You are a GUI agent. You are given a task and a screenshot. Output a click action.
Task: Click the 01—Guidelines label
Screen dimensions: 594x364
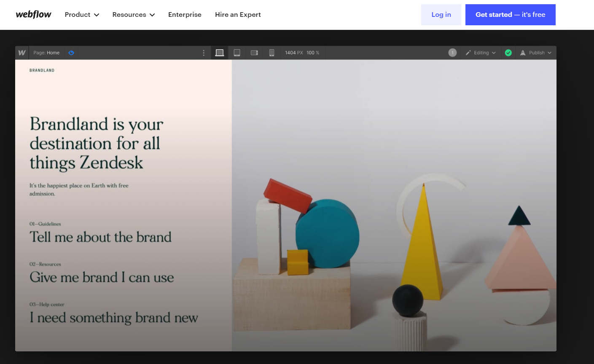pos(45,224)
